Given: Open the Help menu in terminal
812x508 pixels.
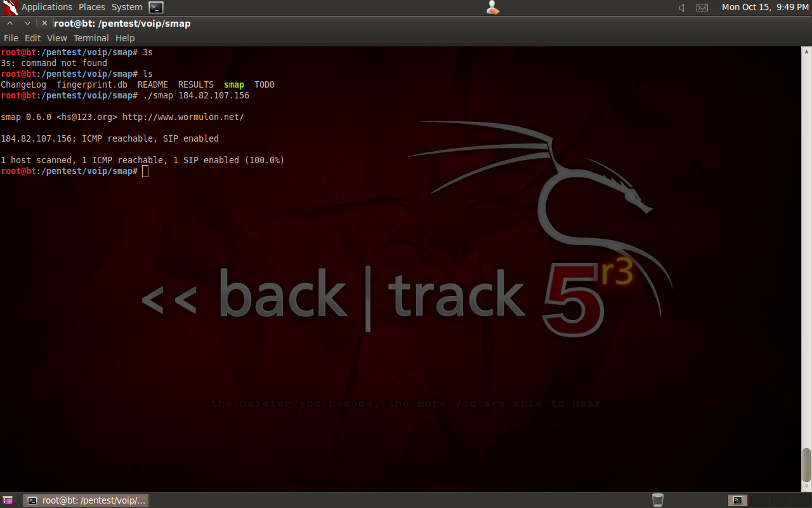Looking at the screenshot, I should coord(125,38).
